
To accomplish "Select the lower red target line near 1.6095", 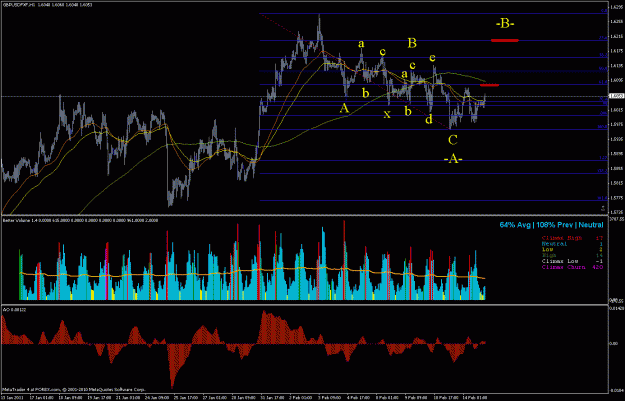I will pyautogui.click(x=489, y=85).
